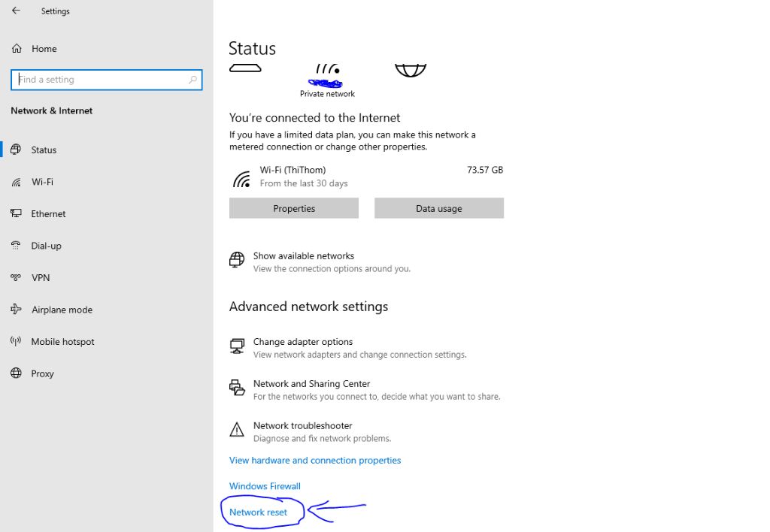The width and height of the screenshot is (770, 532).
Task: Open Windows Firewall link
Action: (x=265, y=486)
